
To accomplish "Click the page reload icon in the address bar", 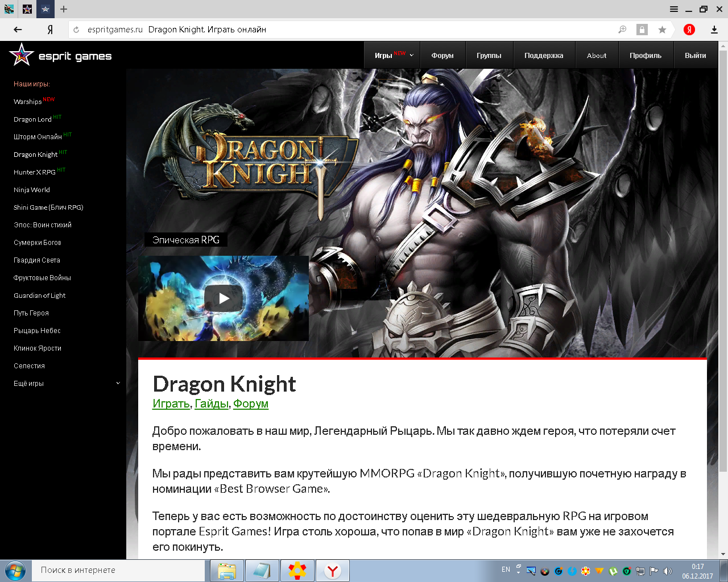I will click(77, 30).
